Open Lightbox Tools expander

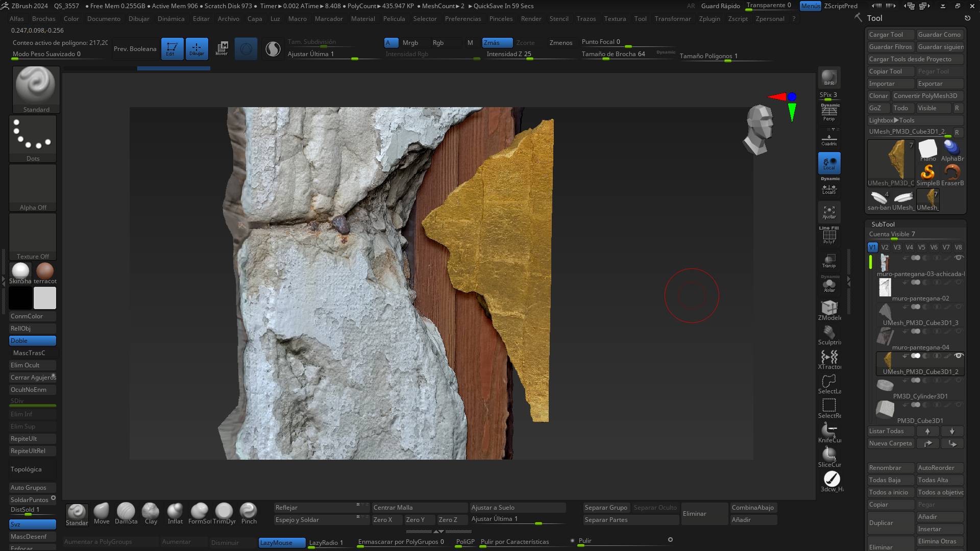click(892, 120)
